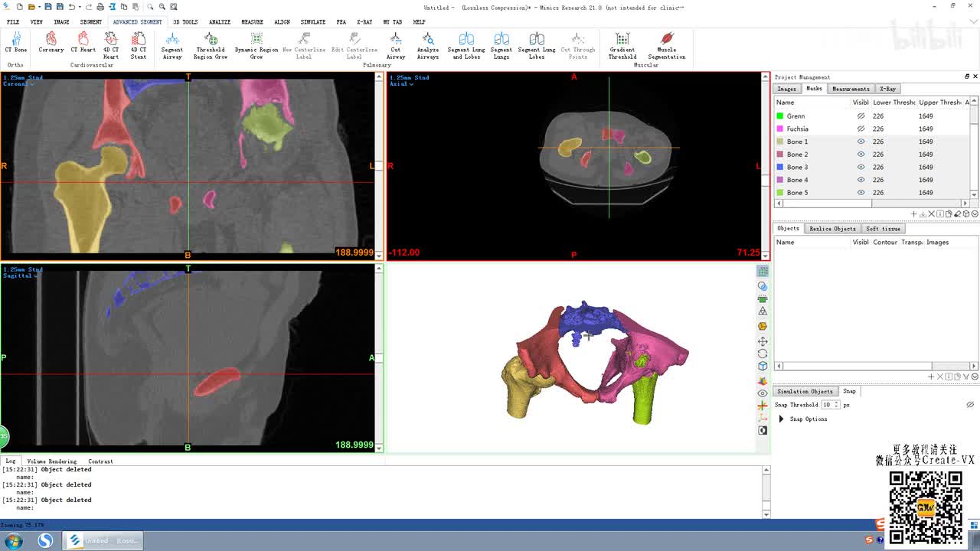Start the Coronary segmentation tool
Viewport: 980px width, 551px height.
(51, 43)
